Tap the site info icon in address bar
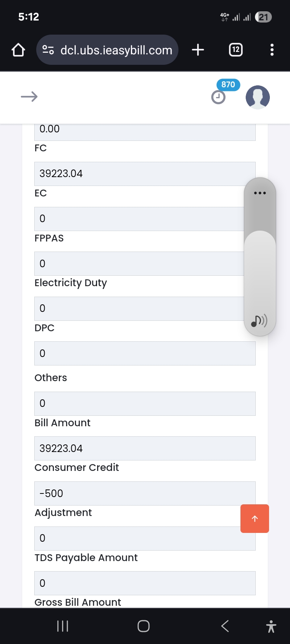Screen dimensions: 290x644 point(48,50)
